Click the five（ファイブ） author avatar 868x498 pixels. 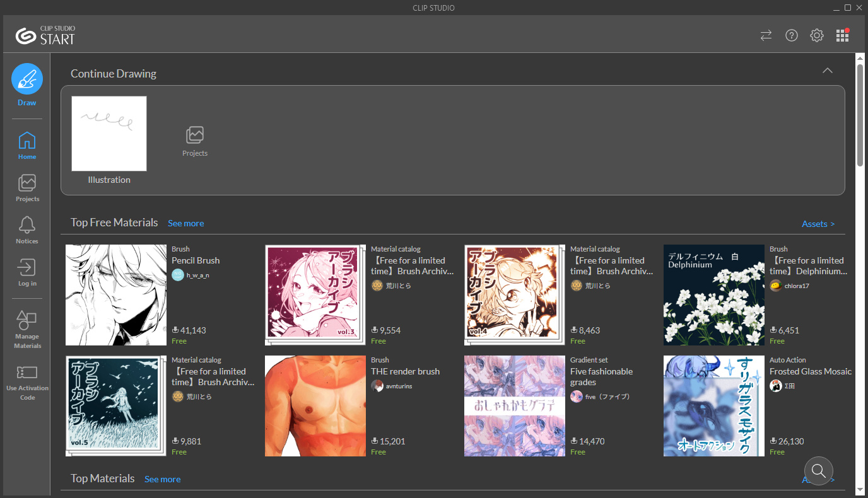click(577, 397)
